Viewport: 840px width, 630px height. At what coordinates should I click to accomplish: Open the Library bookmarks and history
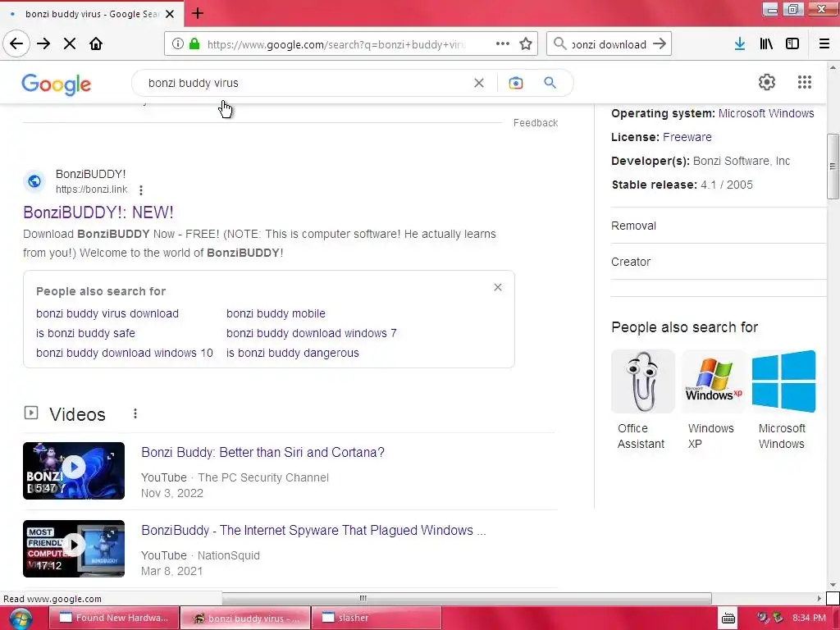(766, 44)
